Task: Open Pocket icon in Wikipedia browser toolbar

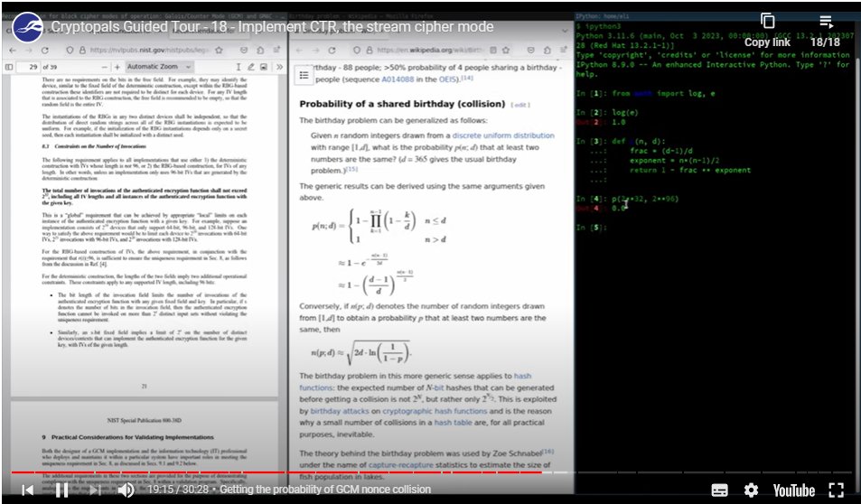Action: [531, 50]
